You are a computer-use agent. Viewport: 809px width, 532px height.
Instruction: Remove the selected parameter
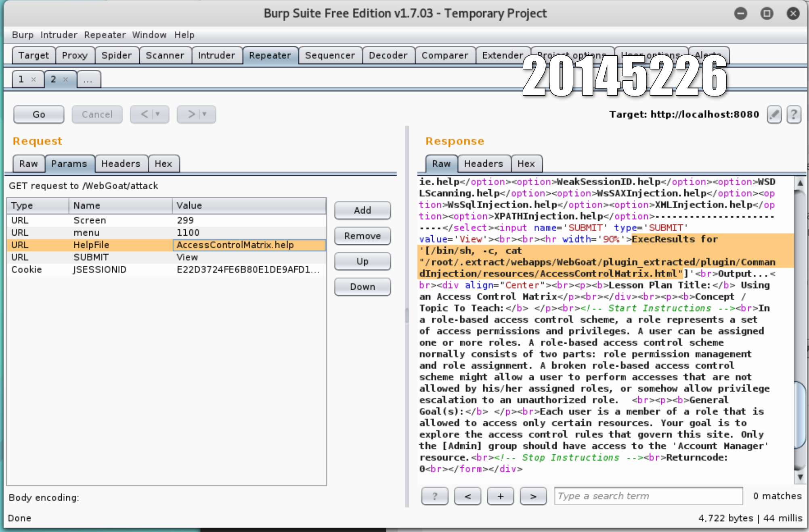(x=363, y=236)
